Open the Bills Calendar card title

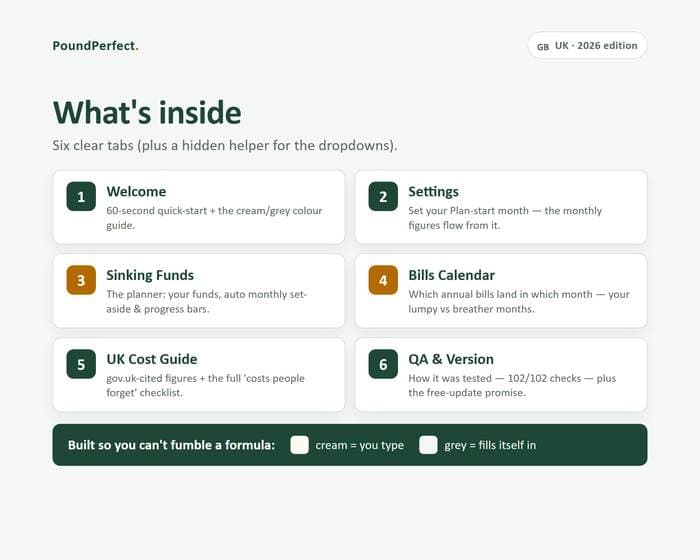click(452, 275)
